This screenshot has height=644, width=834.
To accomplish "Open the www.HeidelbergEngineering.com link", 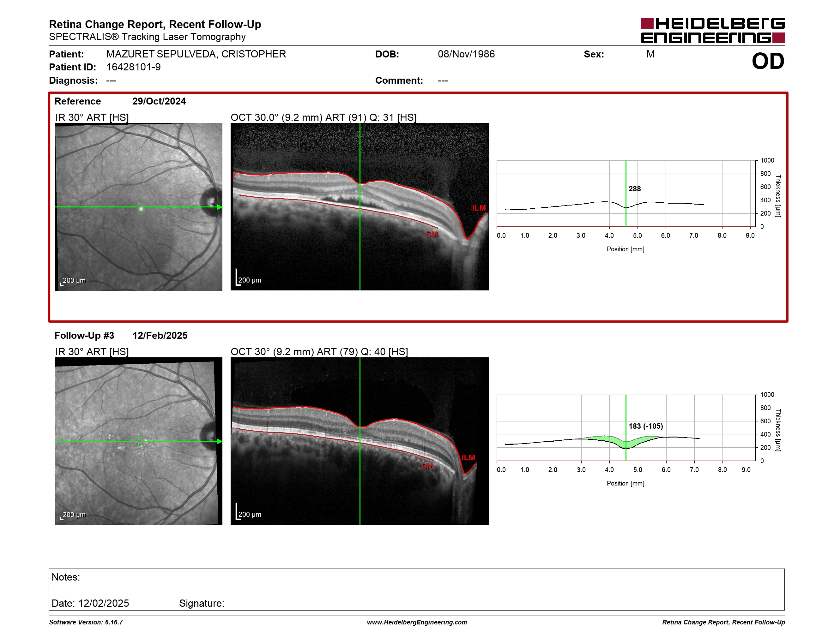I will click(417, 622).
